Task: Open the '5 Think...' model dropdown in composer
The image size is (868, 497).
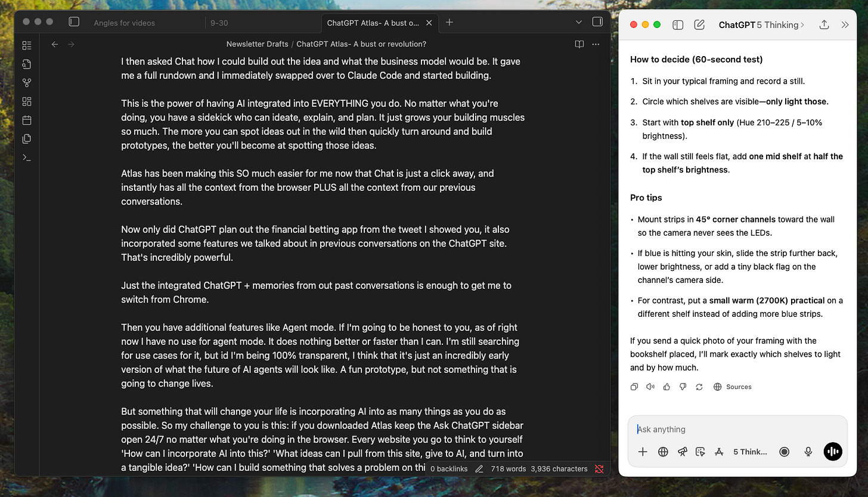Action: [x=750, y=452]
